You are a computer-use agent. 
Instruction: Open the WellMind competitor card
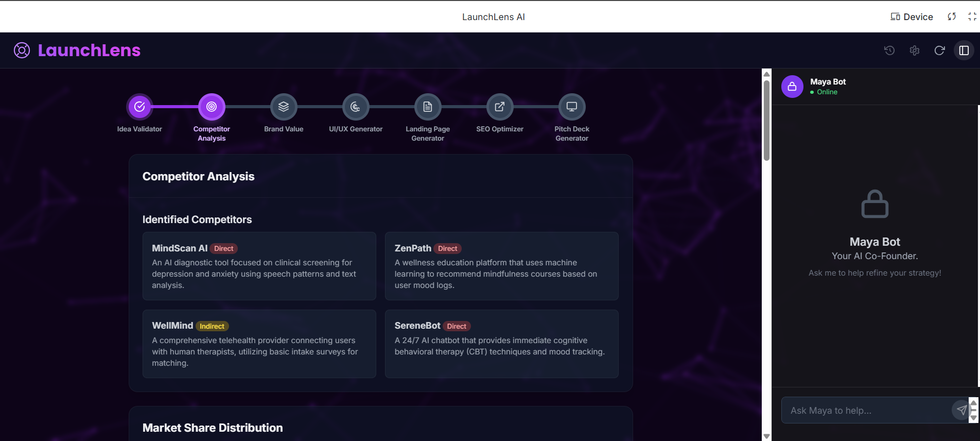tap(259, 344)
